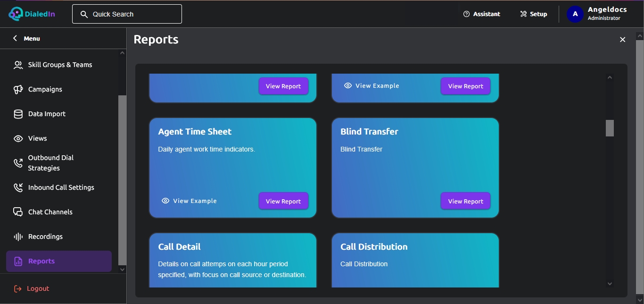
Task: Open Inbound Call Settings
Action: pos(59,187)
